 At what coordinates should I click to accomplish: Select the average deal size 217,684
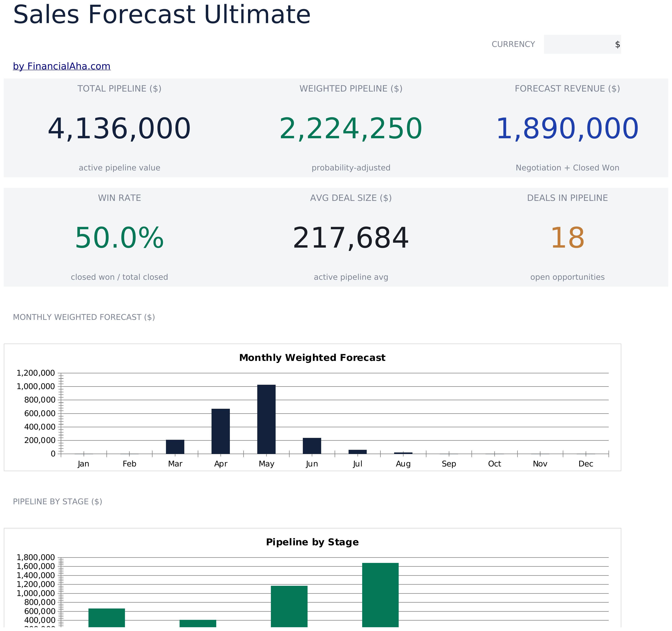click(x=351, y=238)
